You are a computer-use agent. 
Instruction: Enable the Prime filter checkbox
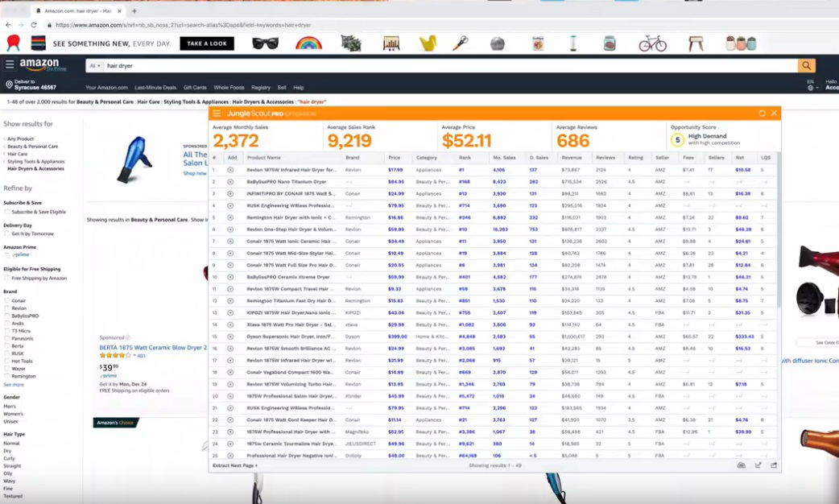(x=7, y=255)
